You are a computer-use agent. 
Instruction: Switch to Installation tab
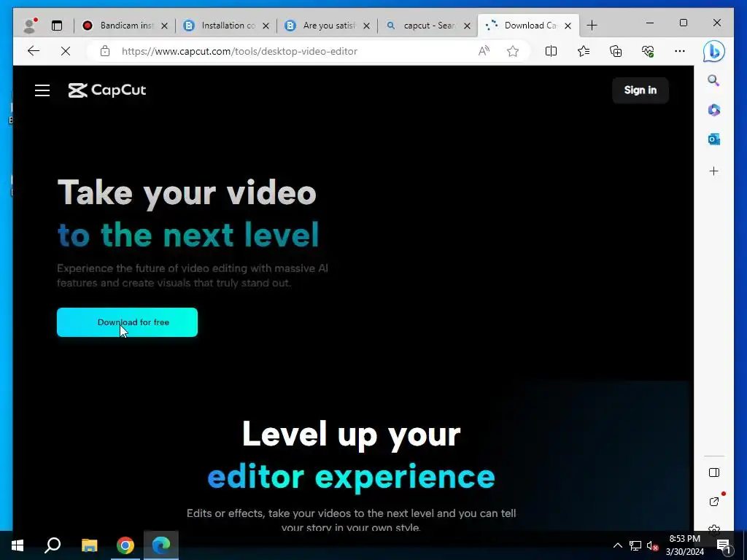[x=226, y=26]
